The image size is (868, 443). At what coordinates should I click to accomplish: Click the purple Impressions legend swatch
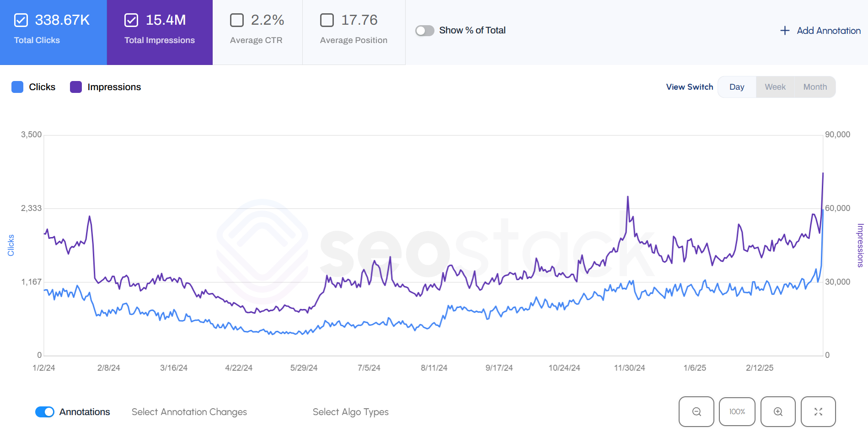76,87
